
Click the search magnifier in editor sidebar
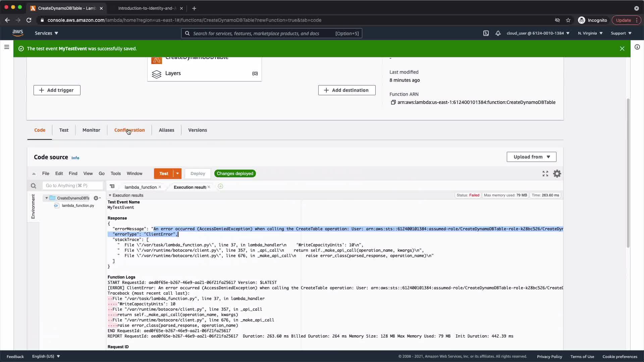tap(33, 186)
